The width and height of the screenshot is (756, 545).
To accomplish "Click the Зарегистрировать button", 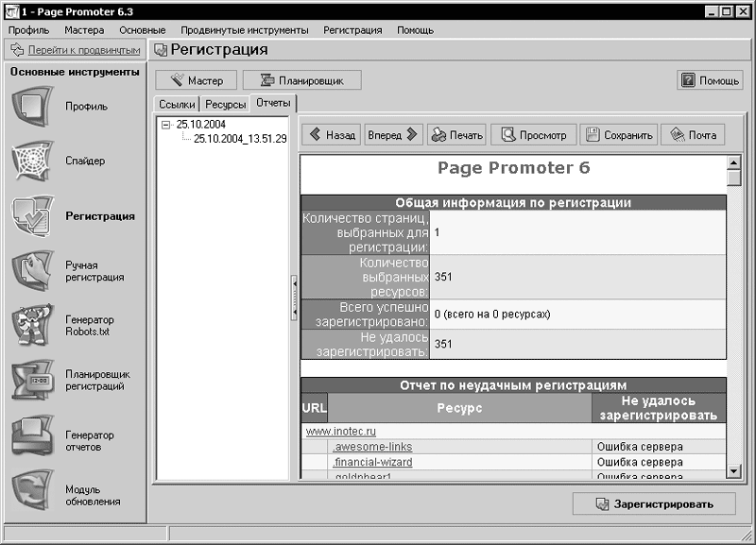I will point(654,504).
